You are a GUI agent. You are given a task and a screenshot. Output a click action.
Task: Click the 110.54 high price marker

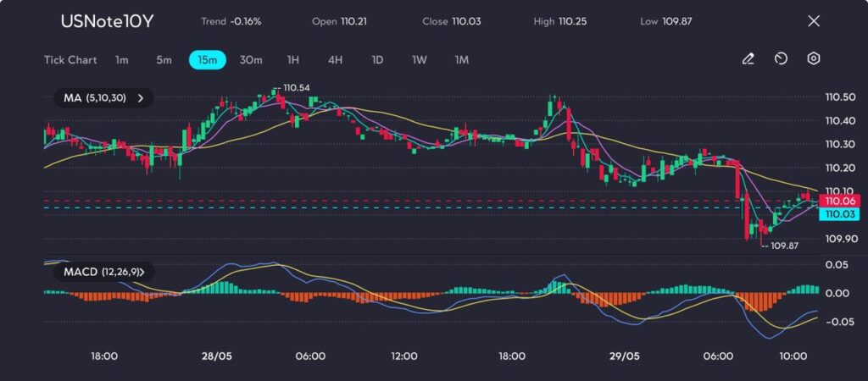tap(296, 88)
